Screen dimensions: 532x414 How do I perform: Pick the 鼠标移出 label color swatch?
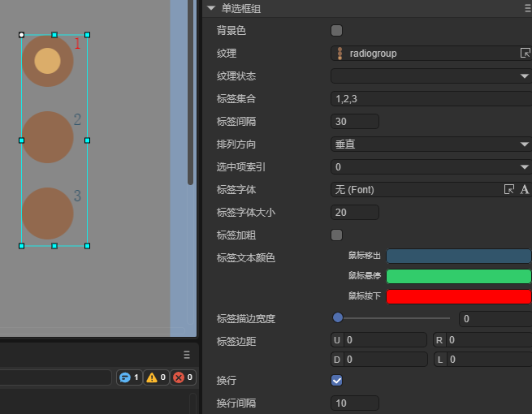(x=459, y=256)
